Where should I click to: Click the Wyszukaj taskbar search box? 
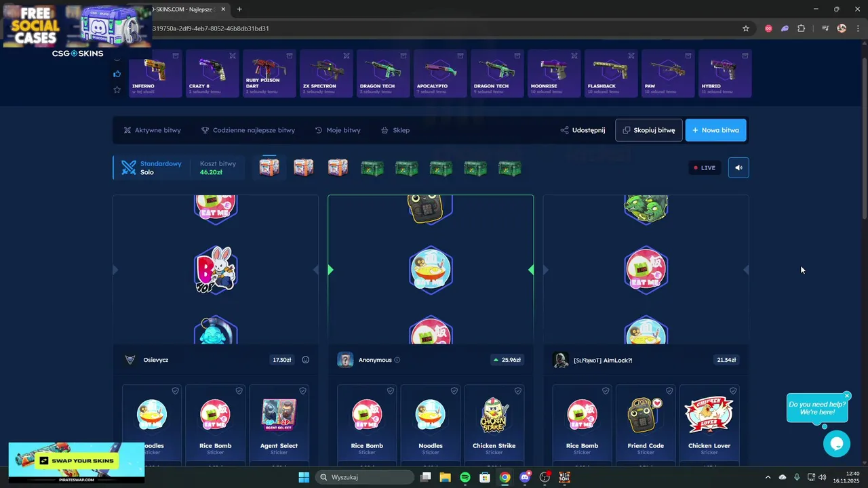click(365, 477)
